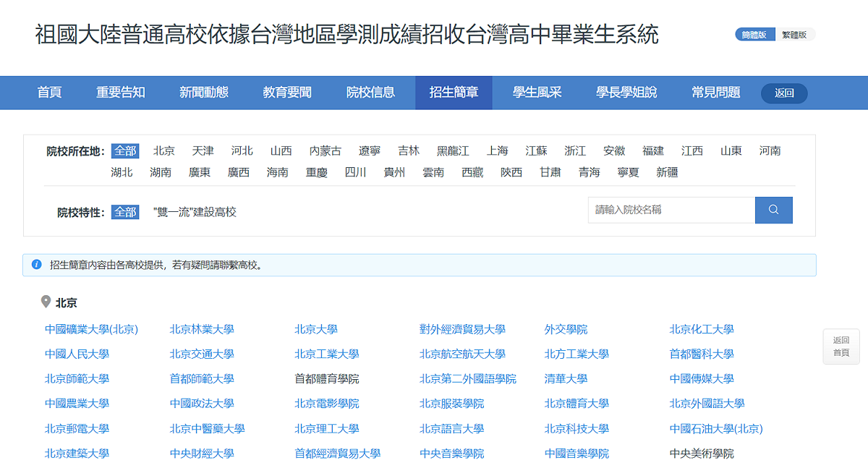868x463 pixels.
Task: Filter schools by 內蒙古
Action: 325,150
